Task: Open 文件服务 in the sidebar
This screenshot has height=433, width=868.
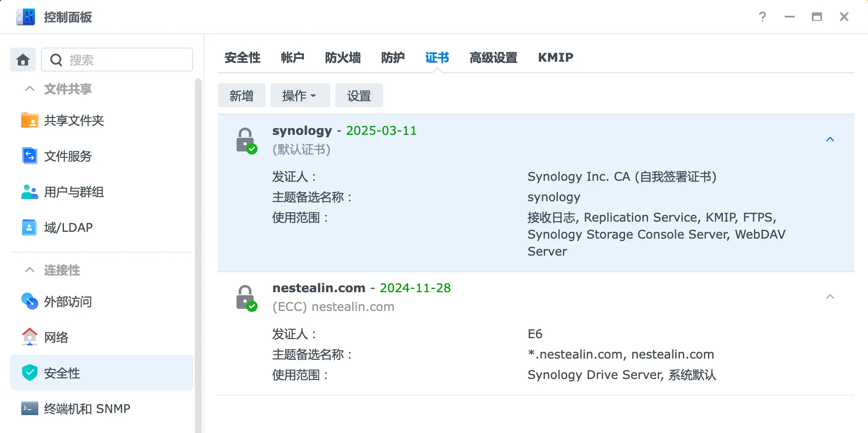Action: tap(102, 156)
